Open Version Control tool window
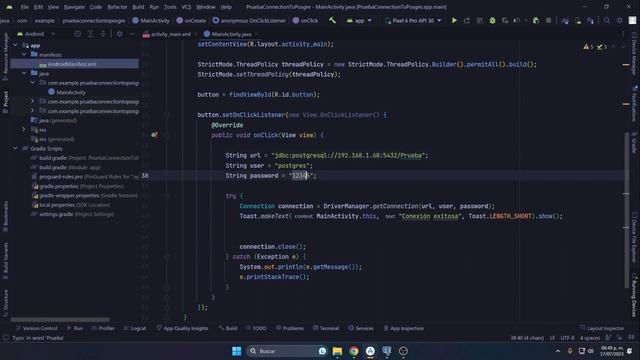 [x=37, y=328]
